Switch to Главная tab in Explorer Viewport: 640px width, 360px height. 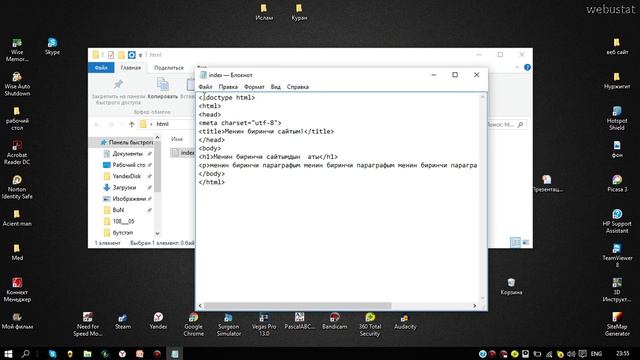point(131,68)
